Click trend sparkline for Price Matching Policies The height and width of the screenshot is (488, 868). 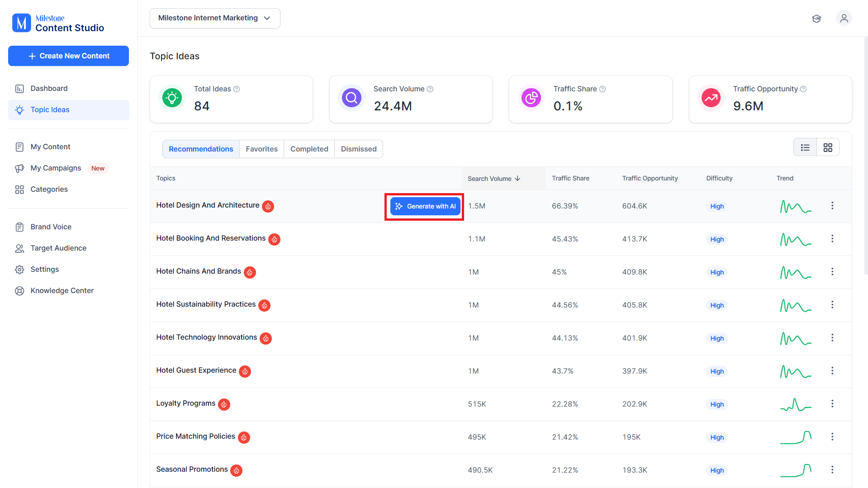tap(796, 437)
